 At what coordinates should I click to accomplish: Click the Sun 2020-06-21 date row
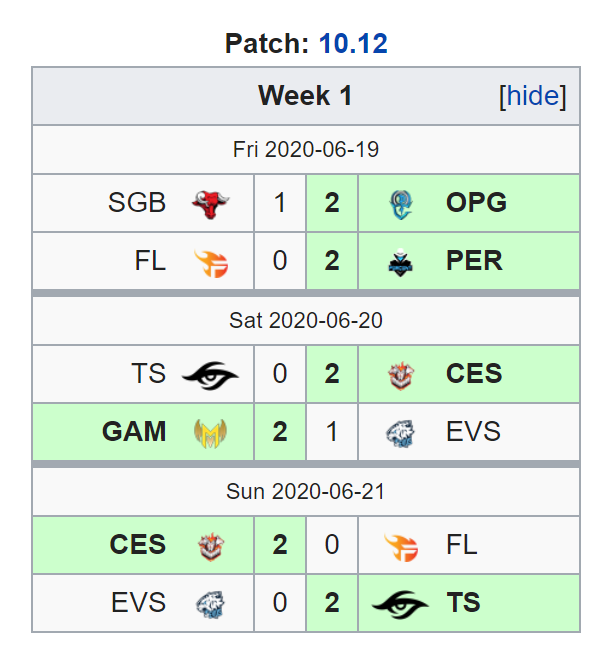(306, 492)
